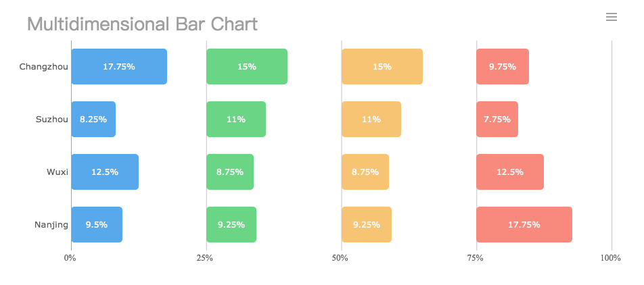This screenshot has width=644, height=285.
Task: Select Wuxi red bar showing 12.5%
Action: pos(510,172)
